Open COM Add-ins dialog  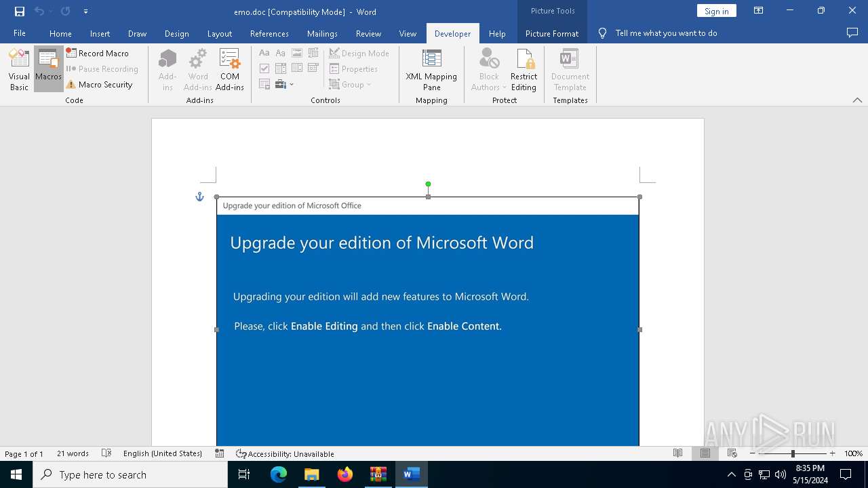click(230, 70)
